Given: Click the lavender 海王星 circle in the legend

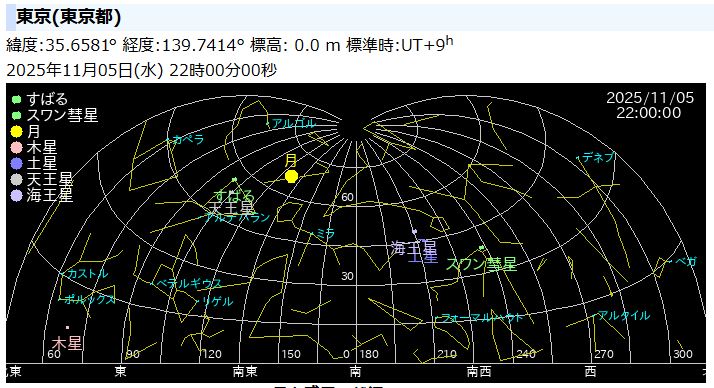Looking at the screenshot, I should (x=16, y=195).
